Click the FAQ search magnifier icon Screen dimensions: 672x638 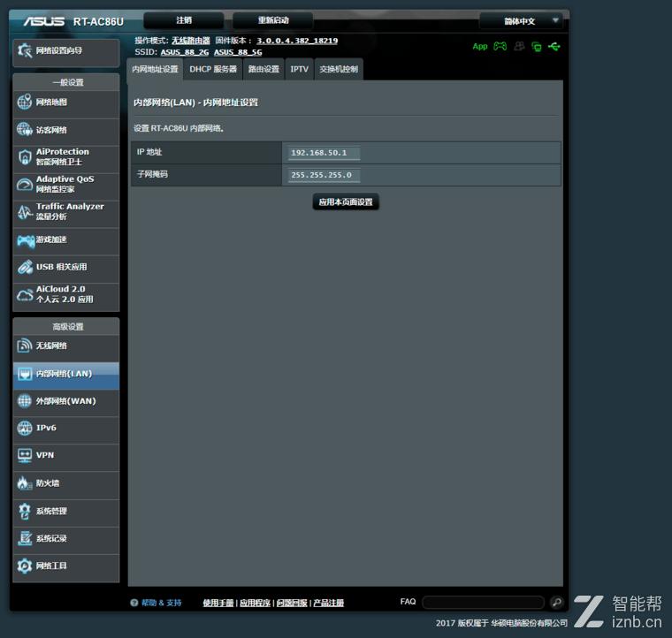pyautogui.click(x=556, y=602)
